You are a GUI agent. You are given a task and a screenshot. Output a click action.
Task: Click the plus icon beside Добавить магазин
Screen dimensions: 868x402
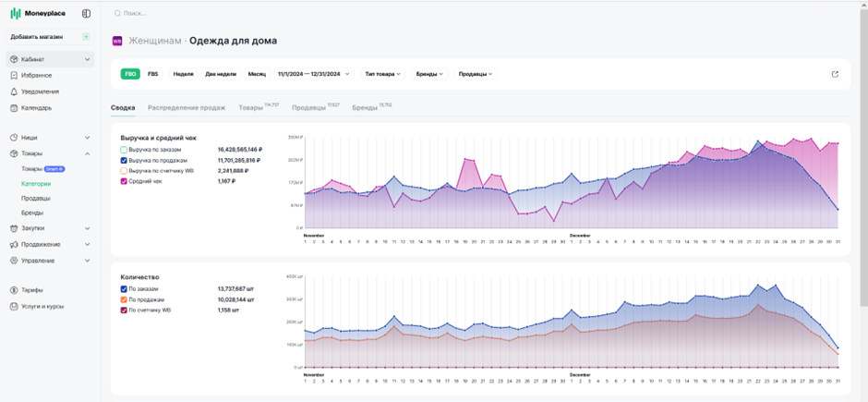coord(86,37)
